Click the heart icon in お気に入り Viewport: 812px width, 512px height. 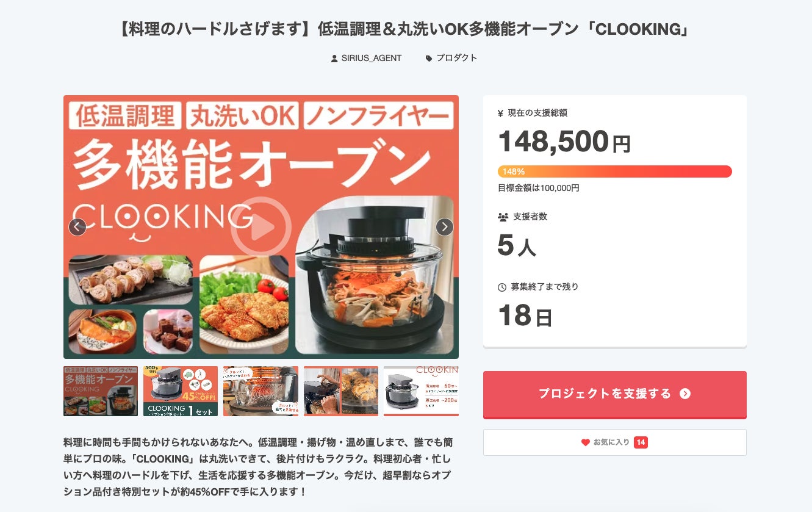tap(586, 442)
